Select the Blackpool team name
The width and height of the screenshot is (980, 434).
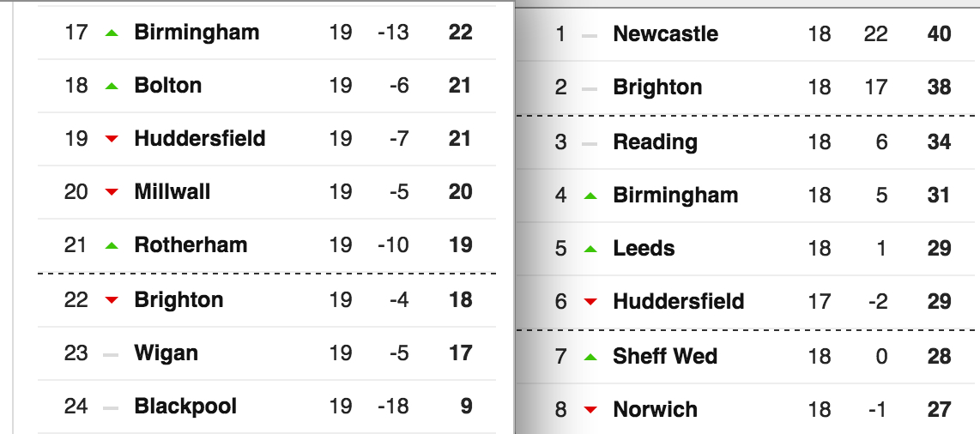click(x=185, y=407)
